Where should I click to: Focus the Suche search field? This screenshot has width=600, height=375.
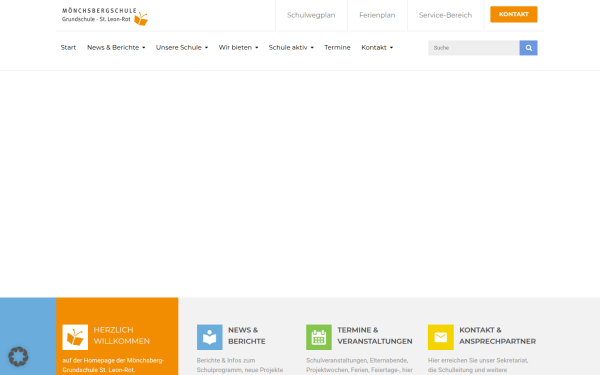(x=474, y=48)
